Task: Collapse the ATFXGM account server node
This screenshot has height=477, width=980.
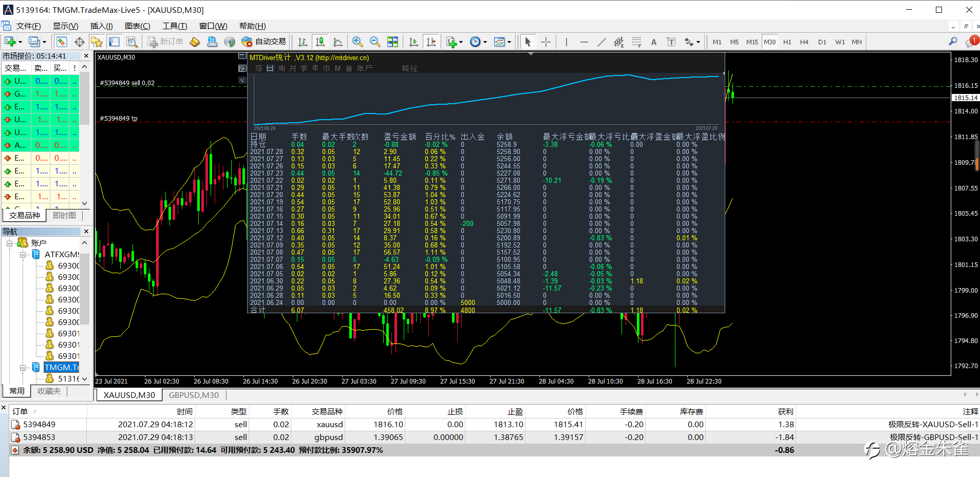Action: pyautogui.click(x=23, y=255)
